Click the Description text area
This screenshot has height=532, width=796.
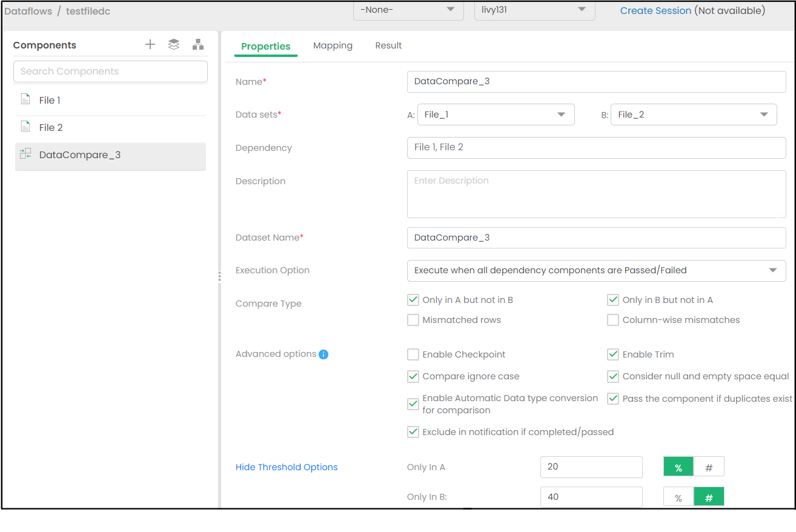click(597, 194)
